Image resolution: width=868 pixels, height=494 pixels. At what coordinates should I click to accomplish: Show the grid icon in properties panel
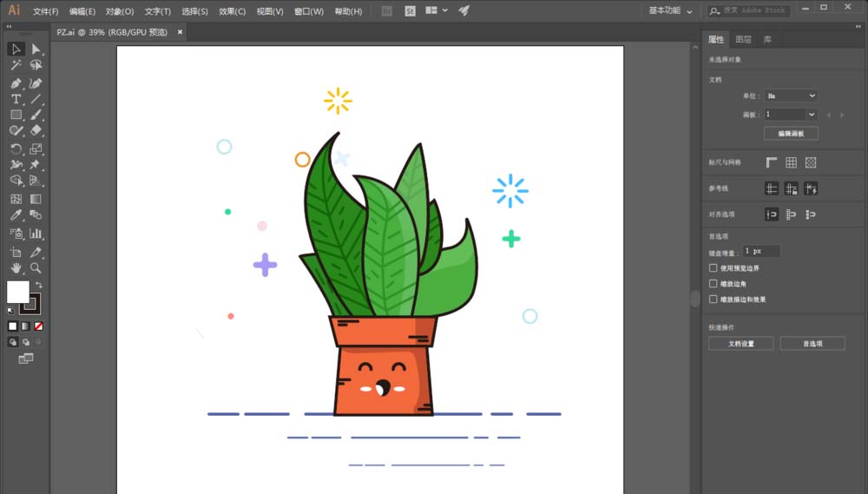click(791, 162)
